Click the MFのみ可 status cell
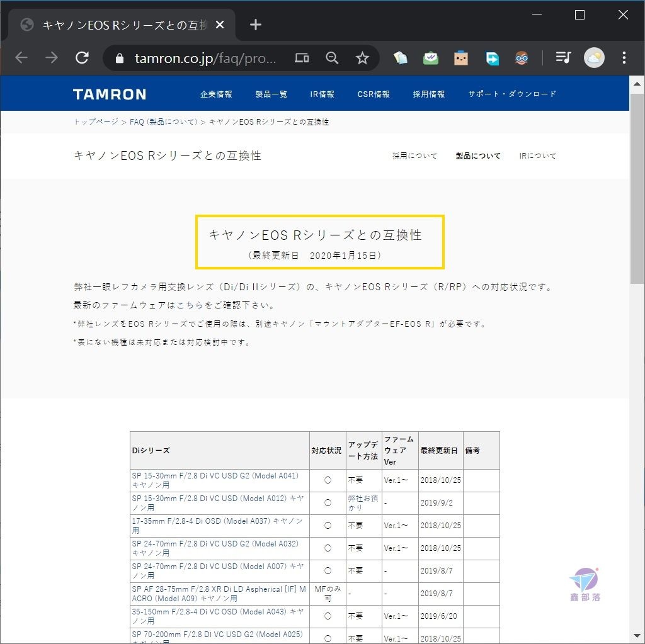Screen dimensions: 645x644 (x=328, y=594)
